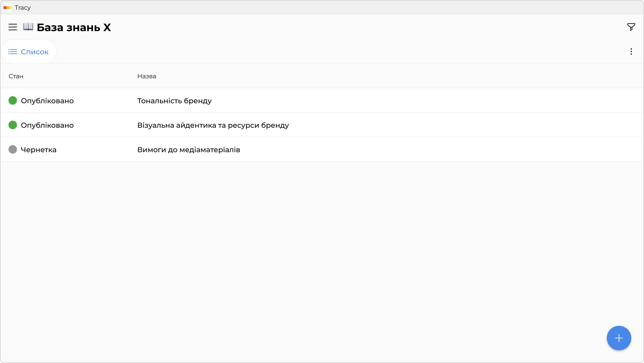Open the hamburger navigation menu
Screen dimensions: 644x363
(x=12, y=27)
